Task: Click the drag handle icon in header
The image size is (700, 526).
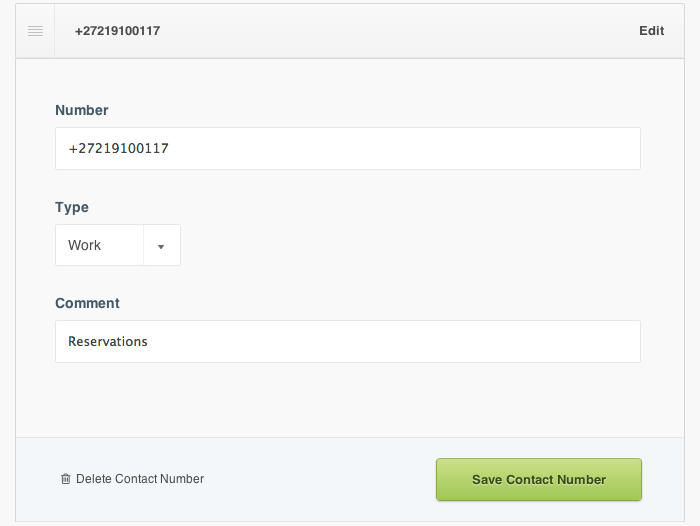Action: pos(35,31)
